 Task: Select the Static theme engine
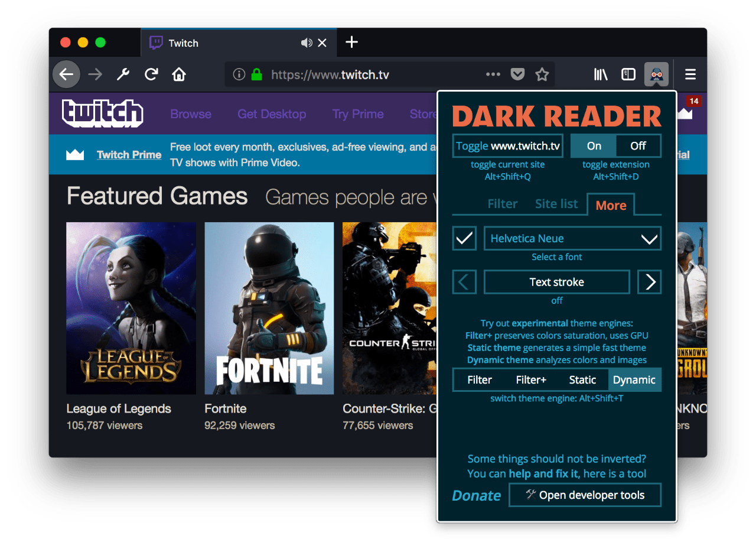pyautogui.click(x=582, y=380)
